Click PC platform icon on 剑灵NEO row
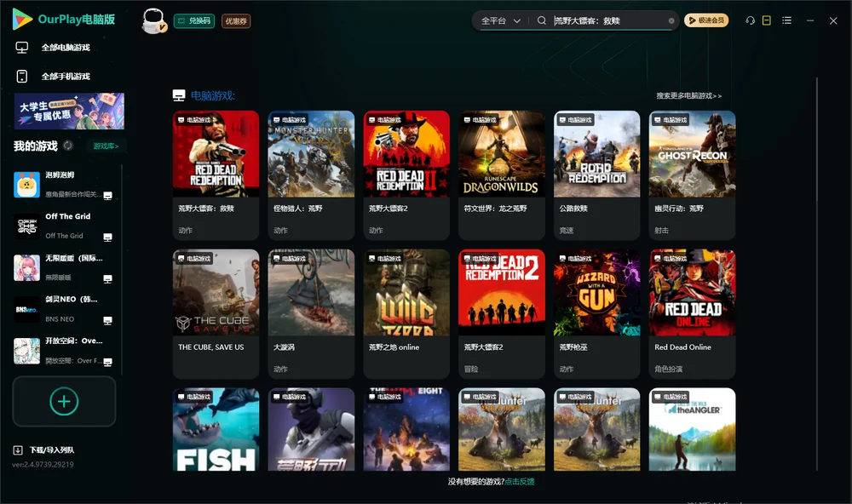 [x=107, y=320]
